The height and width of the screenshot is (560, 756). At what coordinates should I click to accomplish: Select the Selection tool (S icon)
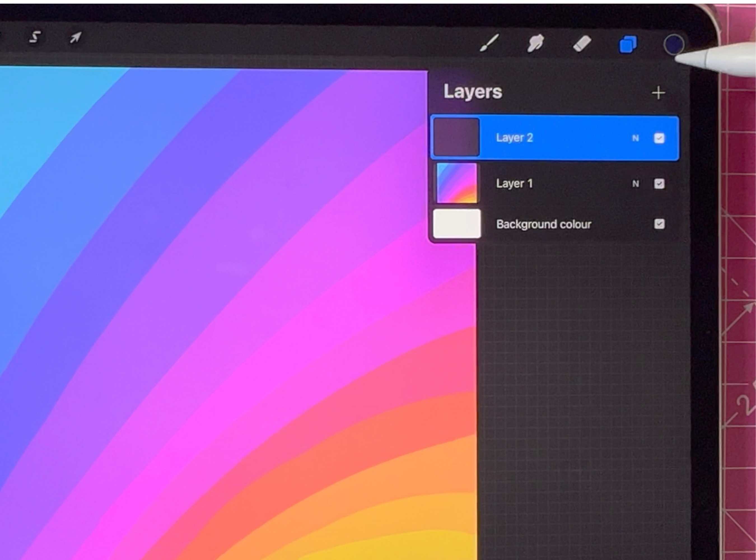[34, 37]
